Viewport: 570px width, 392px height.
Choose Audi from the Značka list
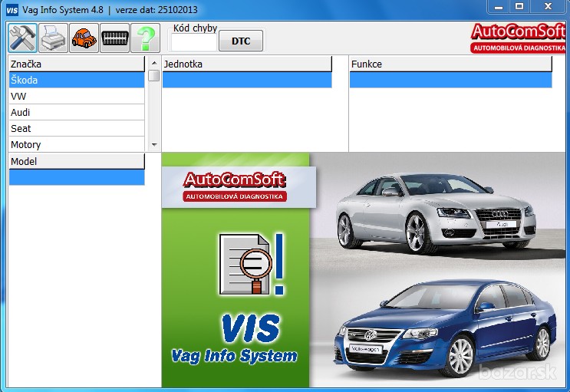pyautogui.click(x=77, y=112)
